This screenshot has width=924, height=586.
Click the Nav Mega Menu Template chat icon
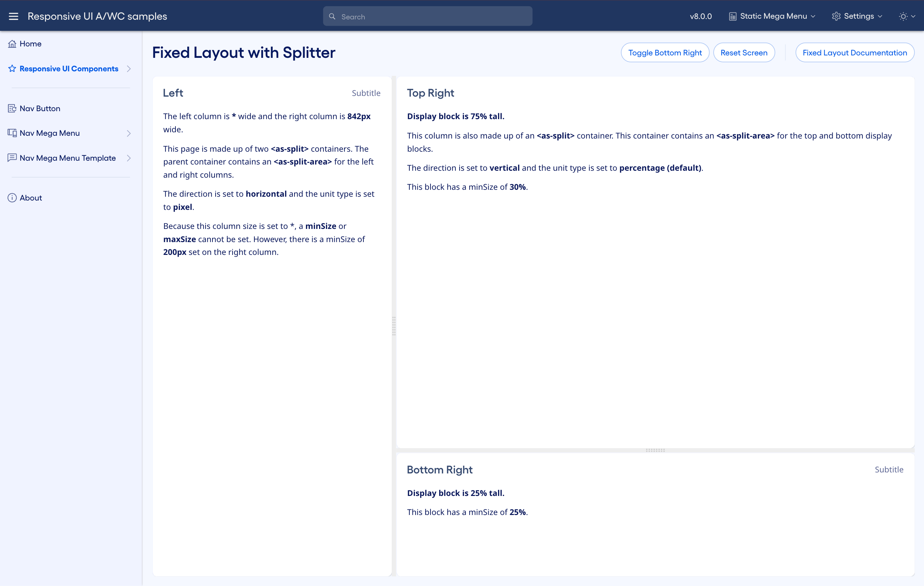click(x=12, y=158)
